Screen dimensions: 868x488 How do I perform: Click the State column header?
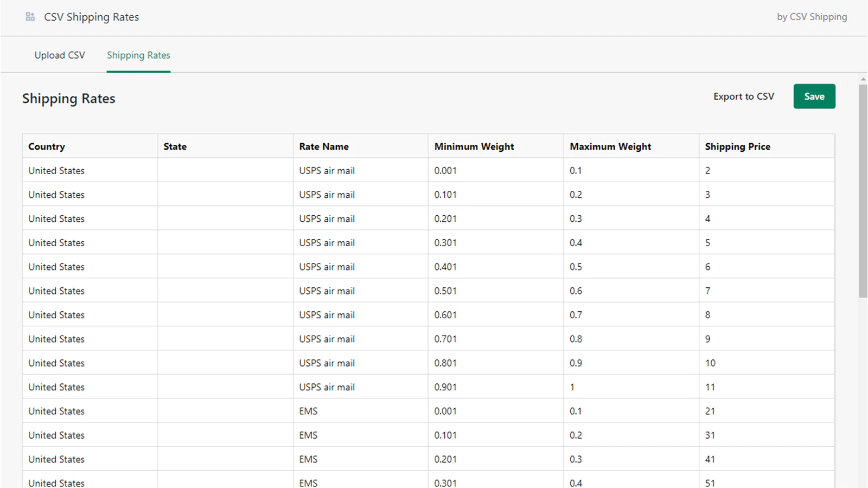(175, 146)
